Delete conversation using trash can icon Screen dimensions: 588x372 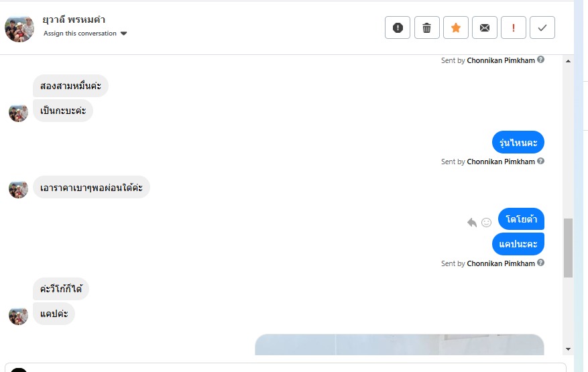426,27
